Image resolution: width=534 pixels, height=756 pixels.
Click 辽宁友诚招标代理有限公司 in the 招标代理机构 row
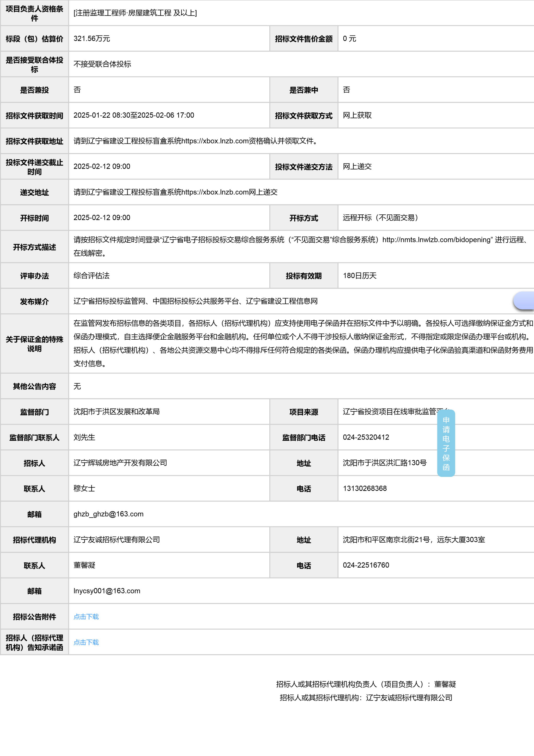117,539
